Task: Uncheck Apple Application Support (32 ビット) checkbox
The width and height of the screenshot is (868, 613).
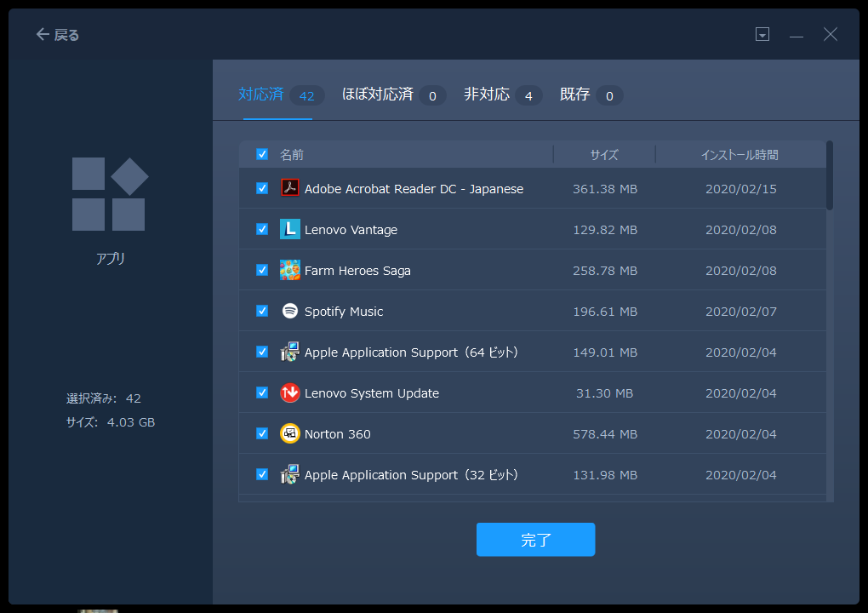Action: [x=262, y=474]
